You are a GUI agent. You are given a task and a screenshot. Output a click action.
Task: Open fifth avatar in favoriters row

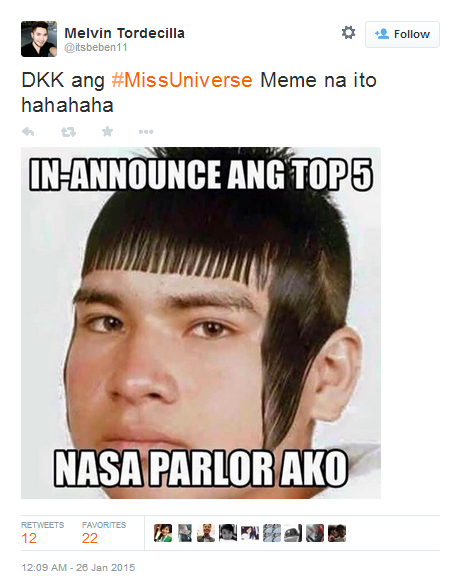coord(250,533)
